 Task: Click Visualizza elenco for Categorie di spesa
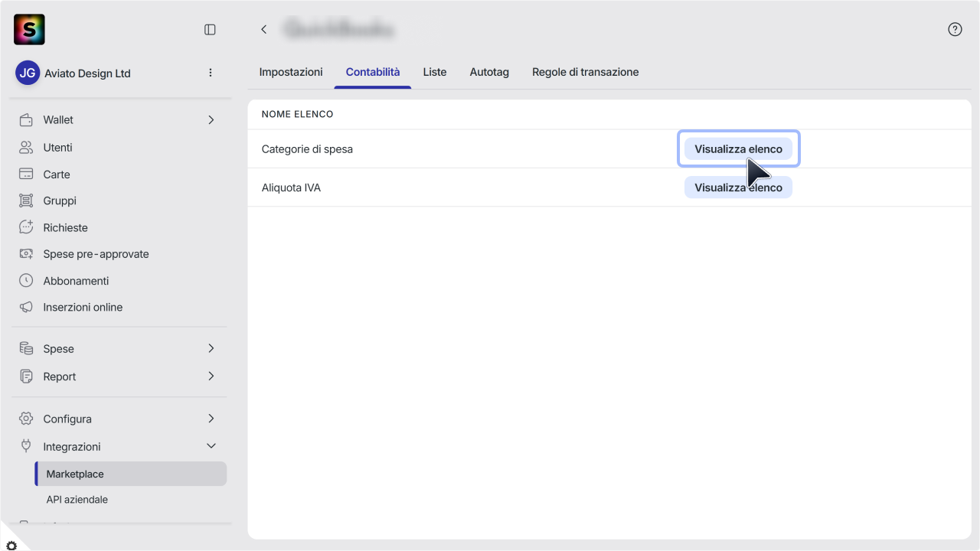pyautogui.click(x=738, y=148)
